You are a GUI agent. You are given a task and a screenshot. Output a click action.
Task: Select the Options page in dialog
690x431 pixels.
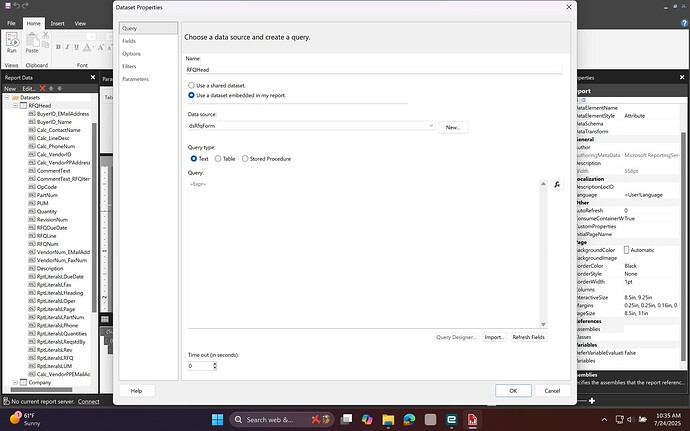(x=148, y=54)
